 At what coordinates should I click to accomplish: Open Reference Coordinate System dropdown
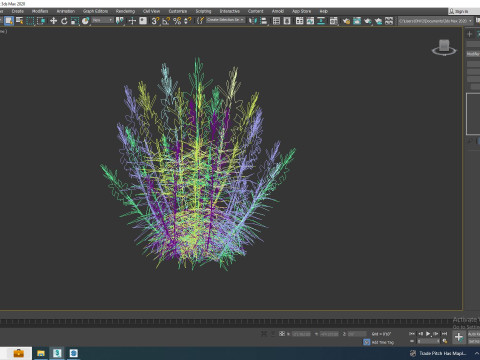(103, 21)
